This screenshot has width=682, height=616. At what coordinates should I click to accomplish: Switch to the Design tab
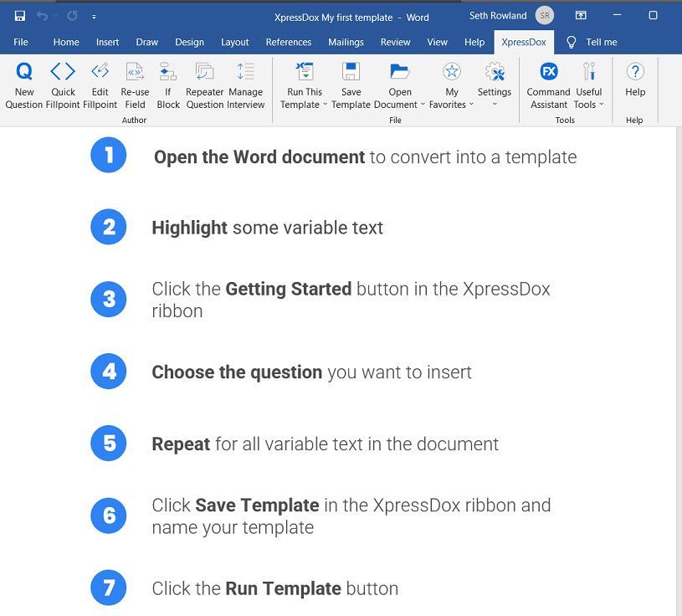pyautogui.click(x=189, y=42)
